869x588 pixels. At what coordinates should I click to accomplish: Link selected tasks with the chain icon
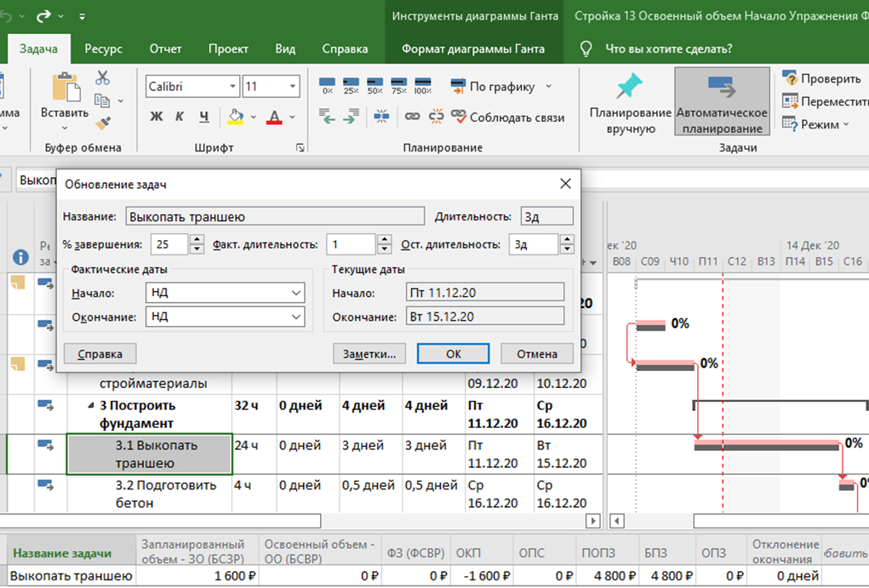point(412,117)
